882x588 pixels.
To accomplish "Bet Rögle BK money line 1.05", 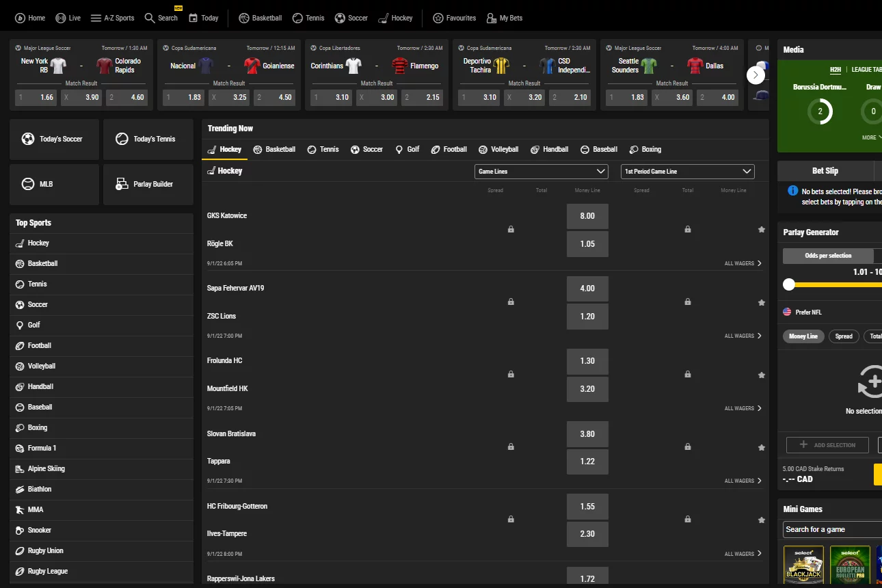I will click(x=587, y=244).
